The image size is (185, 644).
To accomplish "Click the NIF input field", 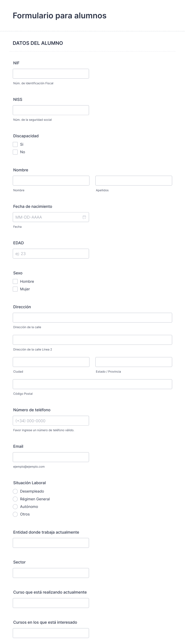I will [x=51, y=74].
